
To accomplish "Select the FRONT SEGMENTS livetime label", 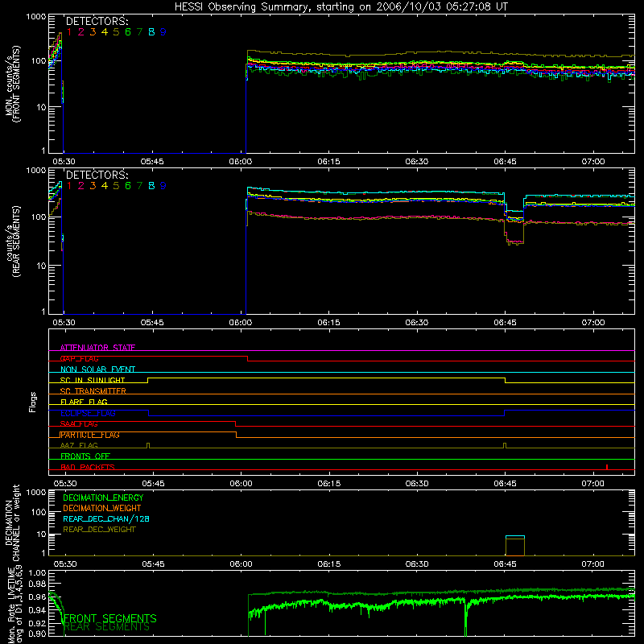I will [110, 618].
